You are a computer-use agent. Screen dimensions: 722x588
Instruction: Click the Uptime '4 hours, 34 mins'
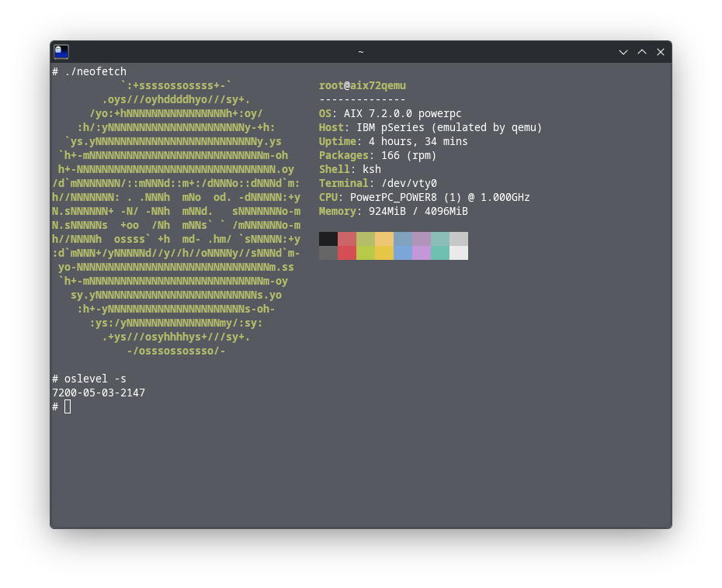coord(394,141)
